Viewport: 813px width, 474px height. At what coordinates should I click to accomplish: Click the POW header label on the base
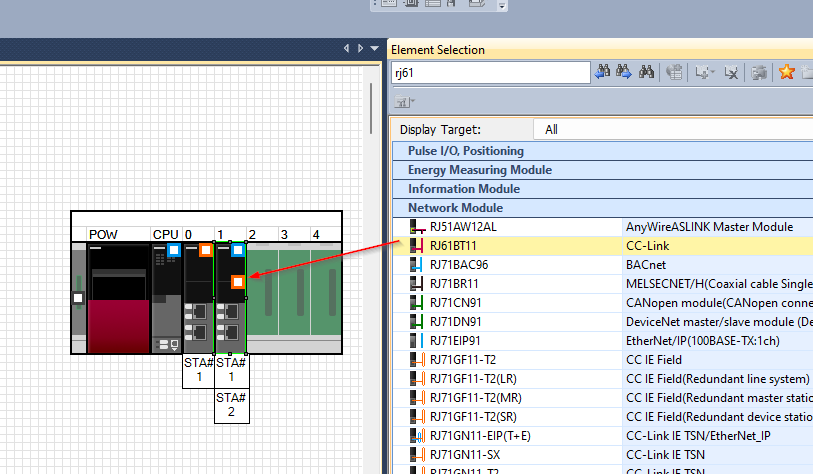[x=103, y=235]
